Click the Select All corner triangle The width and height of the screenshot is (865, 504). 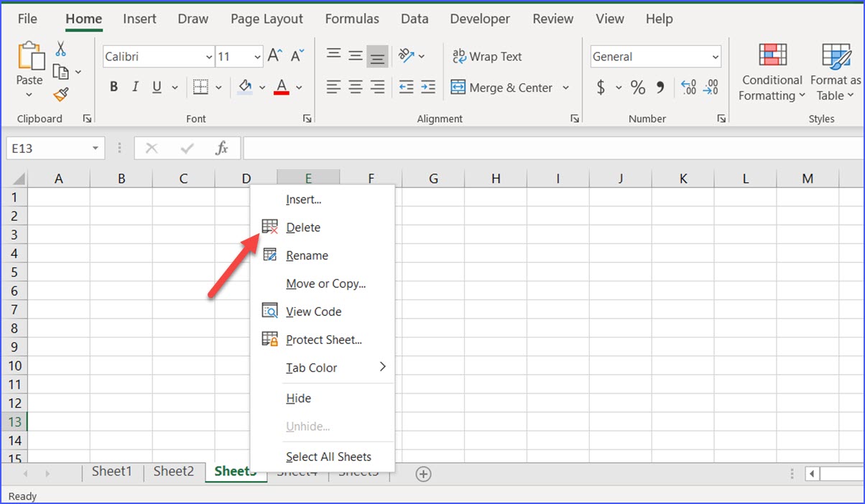tap(19, 179)
